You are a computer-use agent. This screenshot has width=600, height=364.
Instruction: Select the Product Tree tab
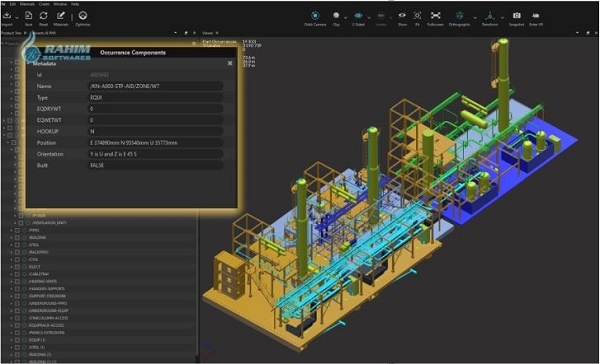11,33
